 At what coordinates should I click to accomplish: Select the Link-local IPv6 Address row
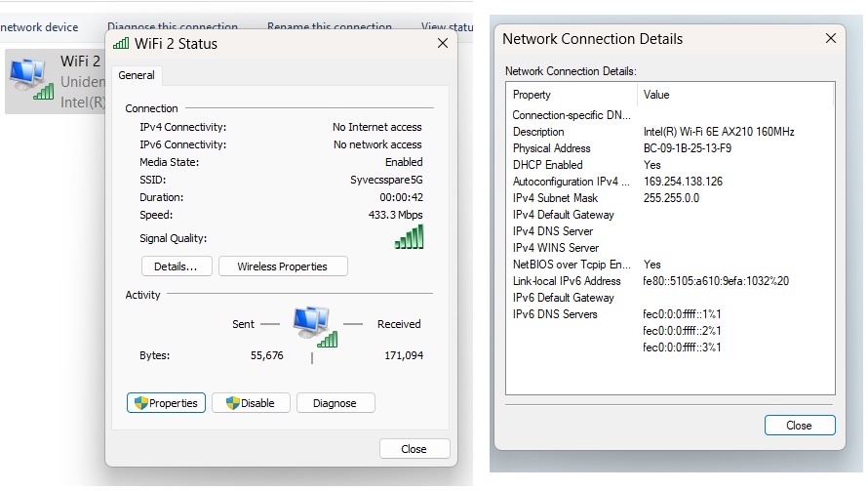click(x=567, y=281)
